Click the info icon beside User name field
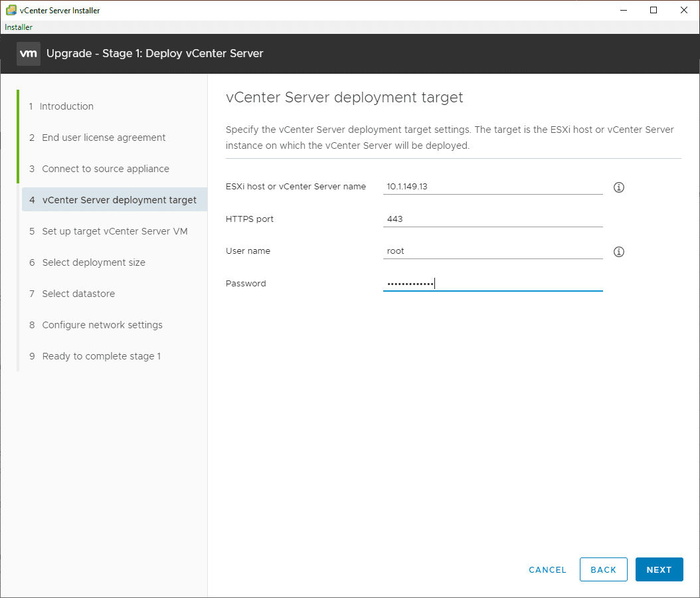700x598 pixels. click(619, 252)
